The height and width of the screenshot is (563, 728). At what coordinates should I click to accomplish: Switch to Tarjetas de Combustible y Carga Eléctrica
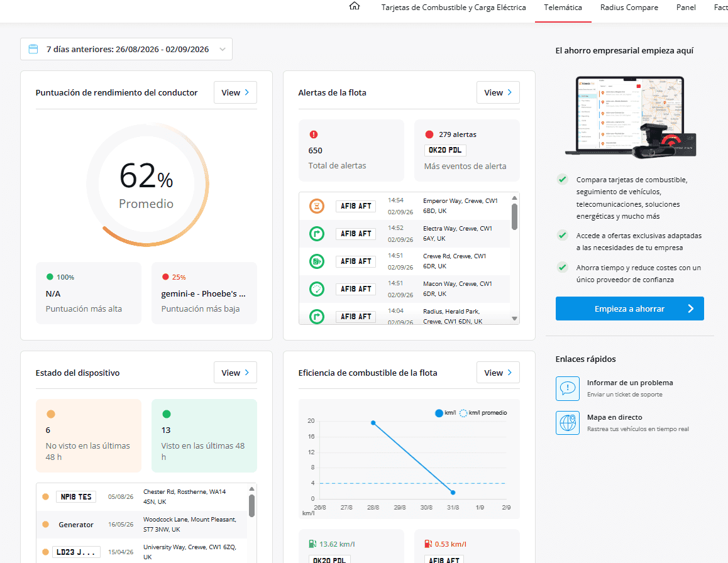[x=454, y=8]
